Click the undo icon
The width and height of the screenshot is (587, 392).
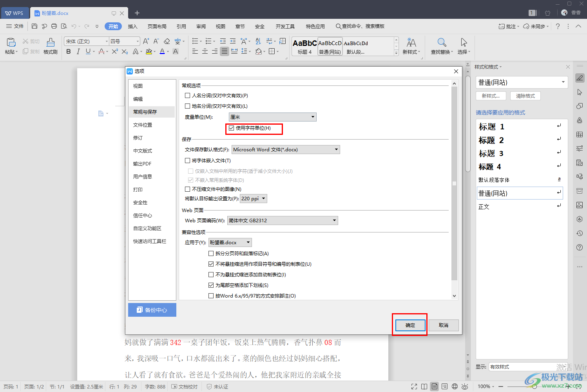74,26
